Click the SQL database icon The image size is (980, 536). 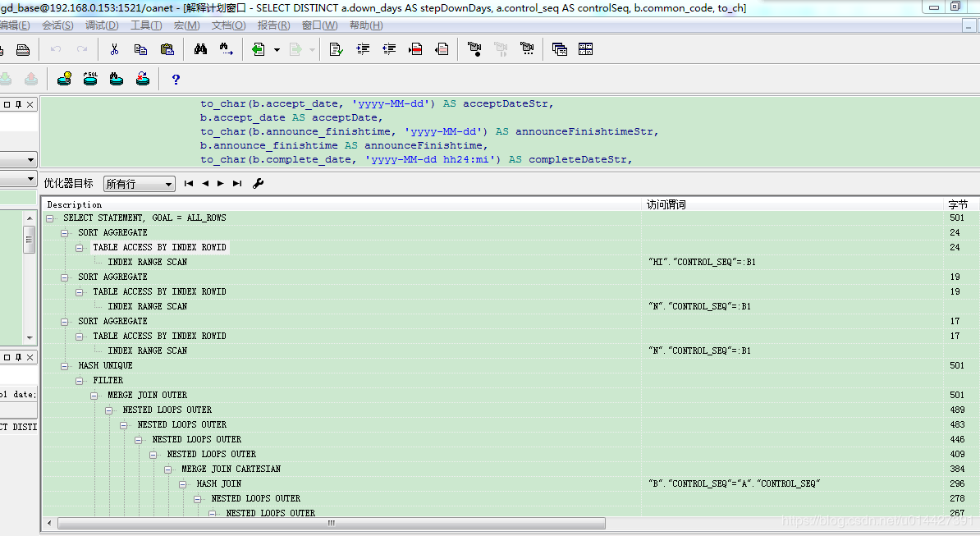90,80
